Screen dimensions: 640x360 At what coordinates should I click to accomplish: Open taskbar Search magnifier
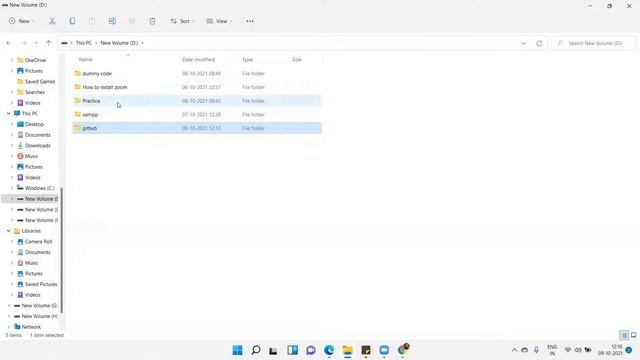click(256, 350)
